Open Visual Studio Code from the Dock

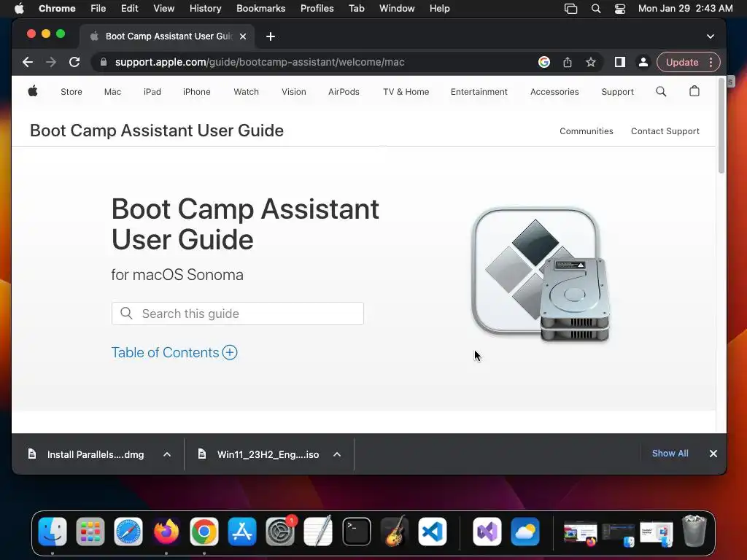[433, 532]
